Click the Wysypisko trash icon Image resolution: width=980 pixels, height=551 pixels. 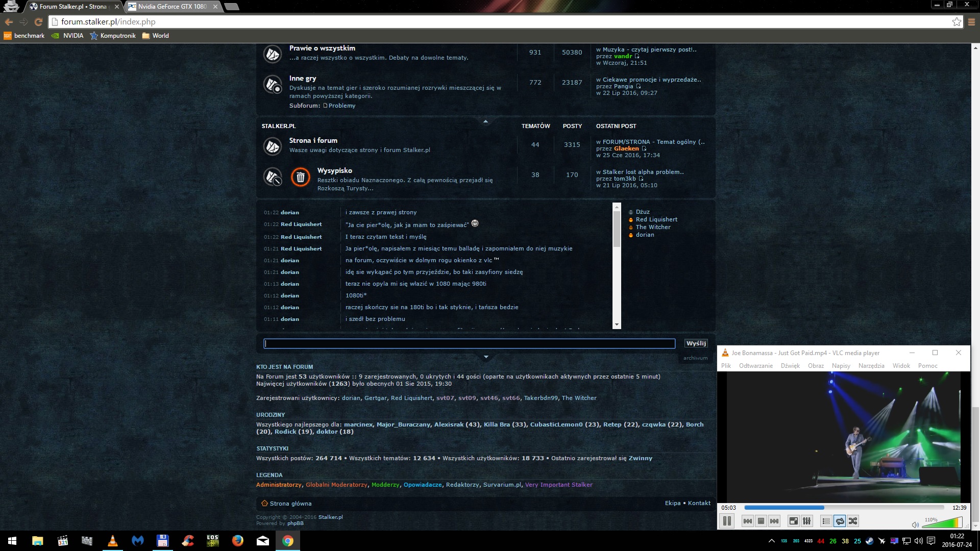(x=301, y=177)
